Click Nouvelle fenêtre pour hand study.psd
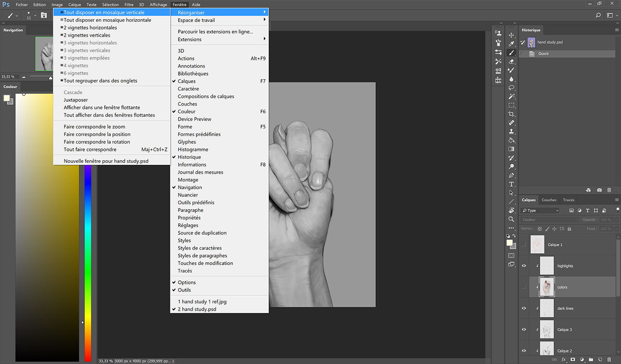Viewport: 621px width, 364px height. [106, 161]
